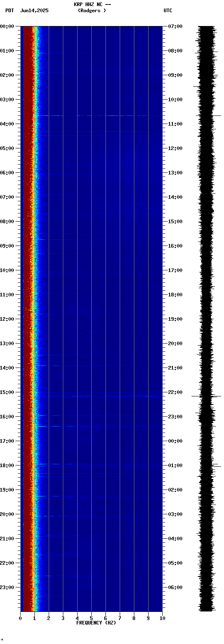Select the 07:00 PDT time label

click(7, 197)
